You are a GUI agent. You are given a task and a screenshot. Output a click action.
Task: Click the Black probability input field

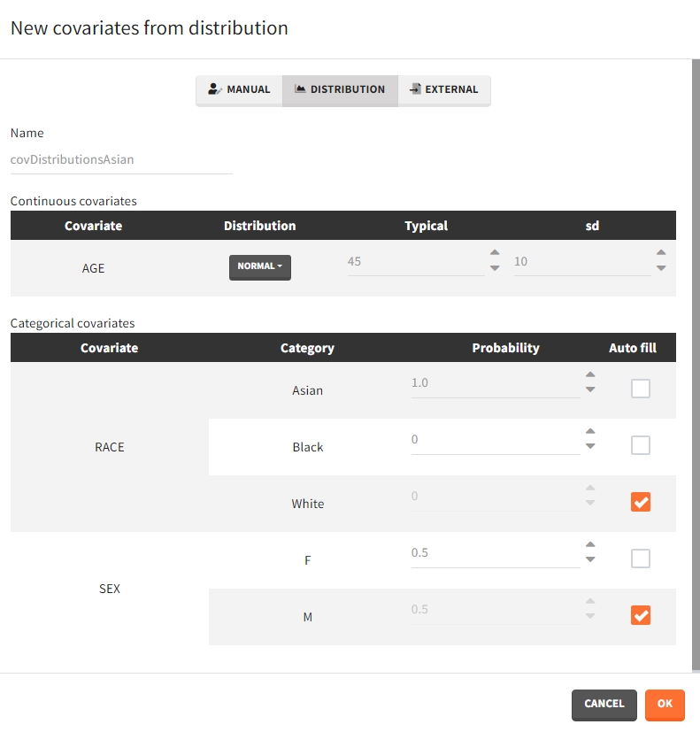coord(495,440)
